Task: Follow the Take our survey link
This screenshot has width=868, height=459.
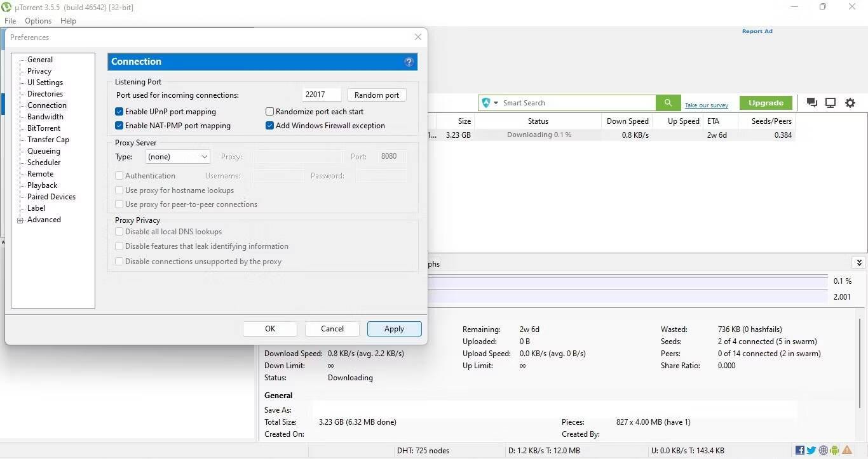Action: click(706, 105)
